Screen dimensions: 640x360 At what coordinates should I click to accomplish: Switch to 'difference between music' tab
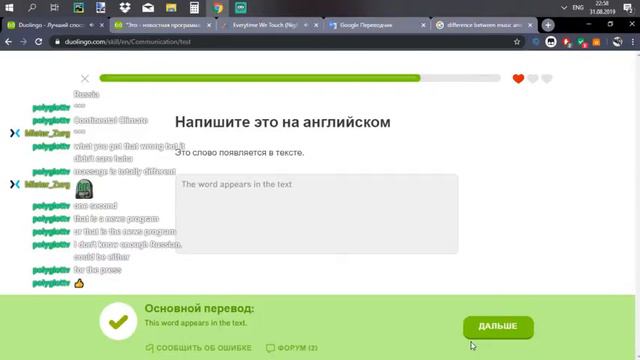click(484, 25)
